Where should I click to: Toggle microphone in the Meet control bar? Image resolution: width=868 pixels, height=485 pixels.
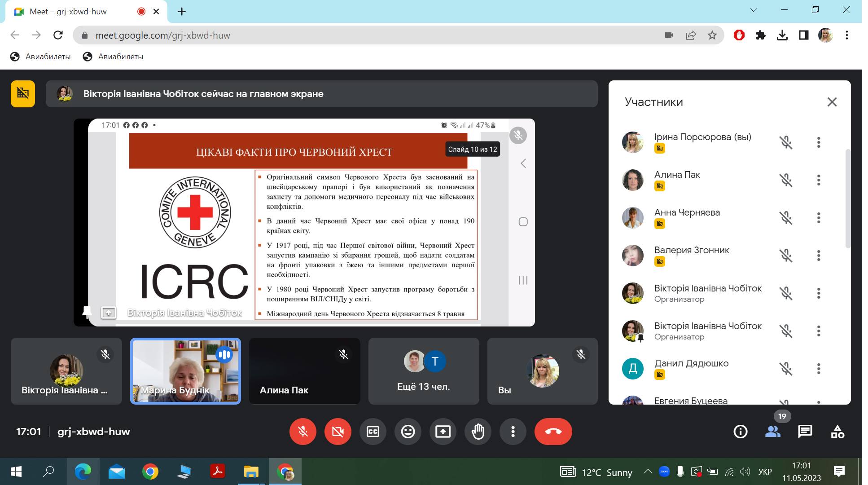[303, 432]
